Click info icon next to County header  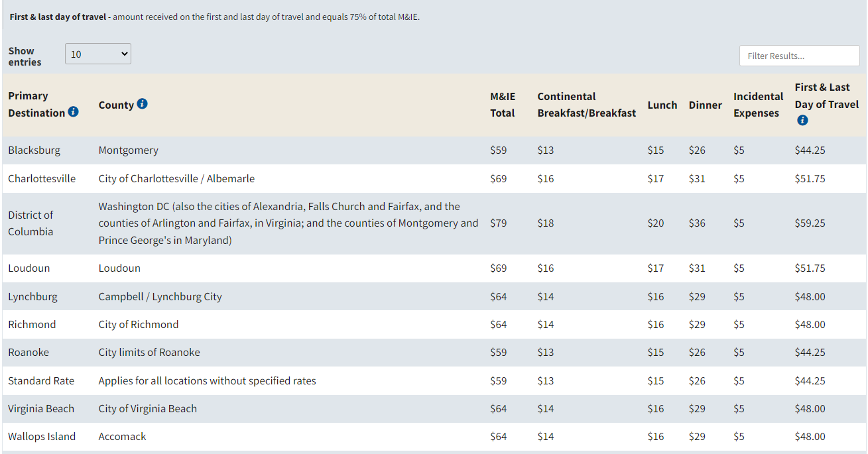[142, 104]
